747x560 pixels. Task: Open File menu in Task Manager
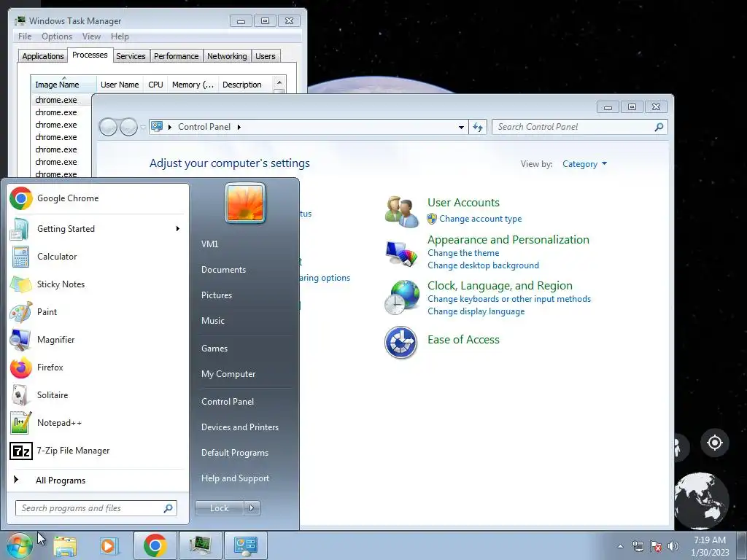pos(25,36)
